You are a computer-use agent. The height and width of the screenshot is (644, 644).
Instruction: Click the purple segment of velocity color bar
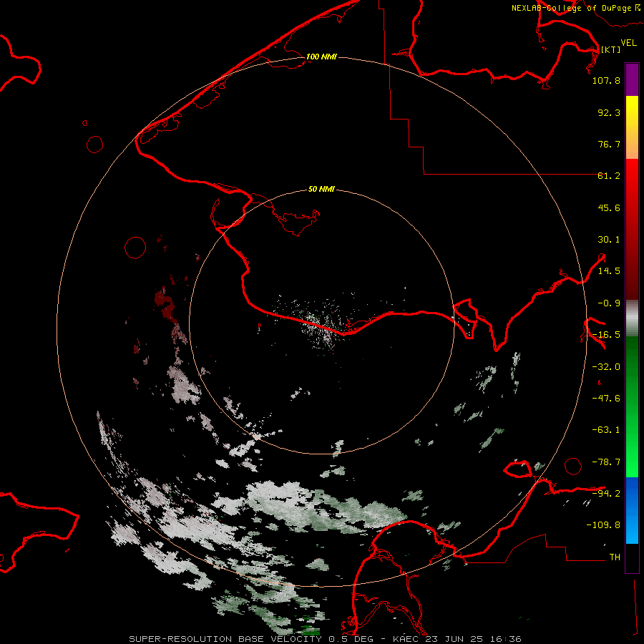pyautogui.click(x=632, y=79)
